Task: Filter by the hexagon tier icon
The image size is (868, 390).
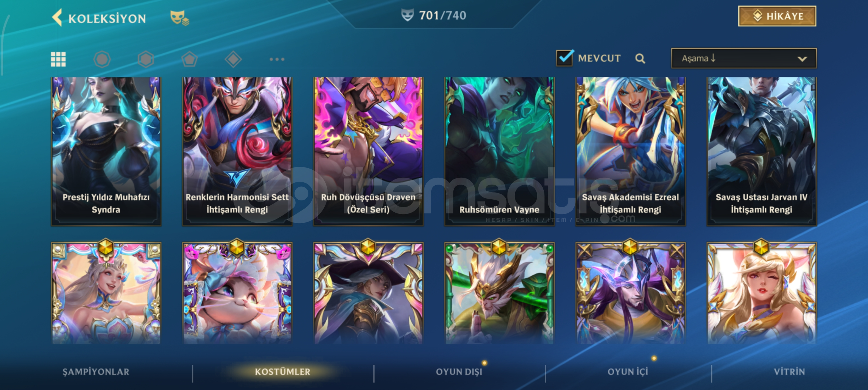Action: click(x=146, y=59)
